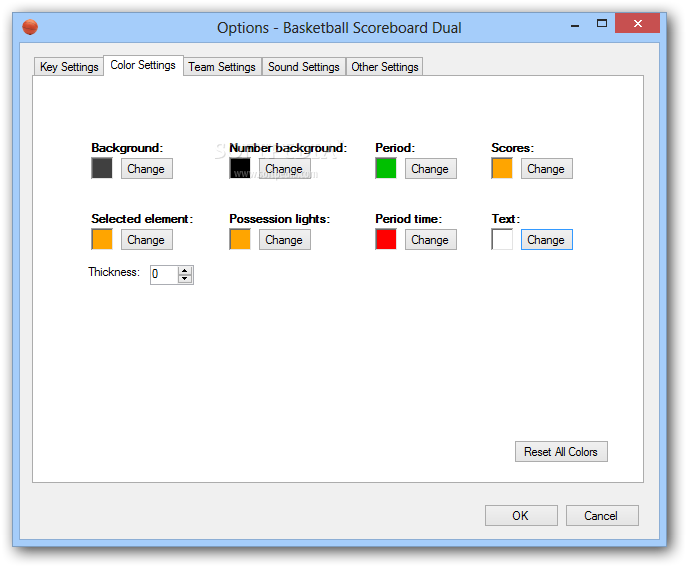Click the Reset All Colors button

pyautogui.click(x=561, y=451)
